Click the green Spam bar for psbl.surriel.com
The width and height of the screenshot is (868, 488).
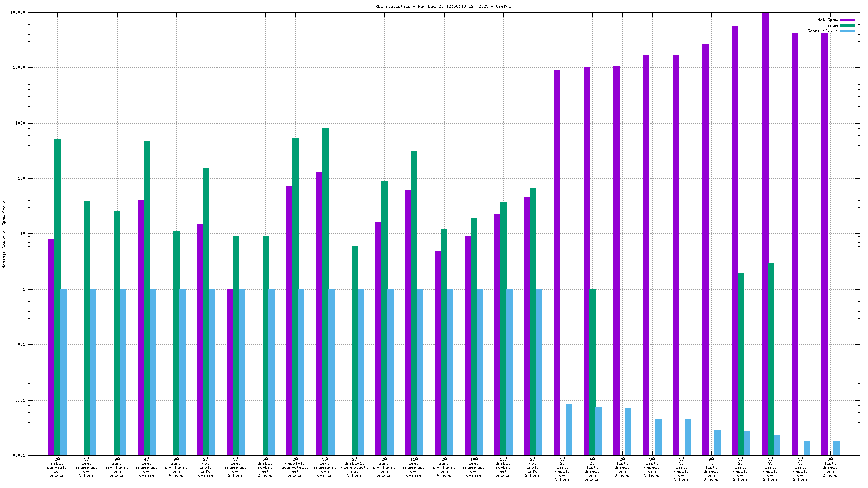click(x=58, y=296)
